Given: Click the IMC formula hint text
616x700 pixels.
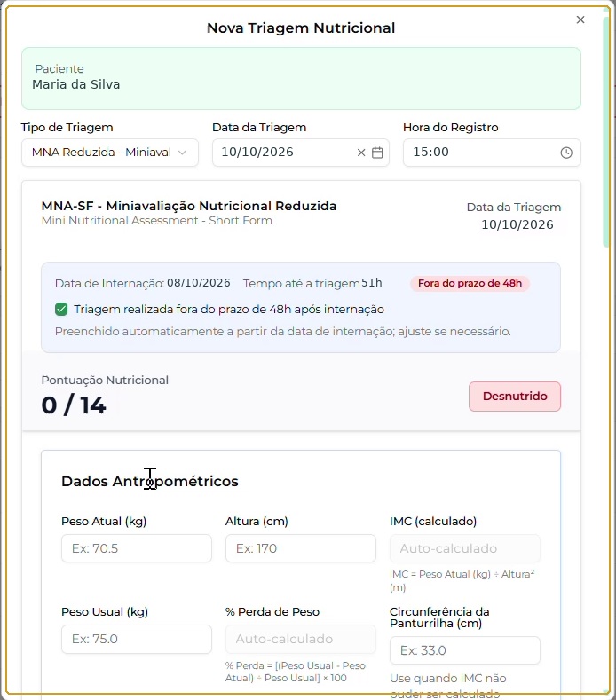Looking at the screenshot, I should 462,580.
